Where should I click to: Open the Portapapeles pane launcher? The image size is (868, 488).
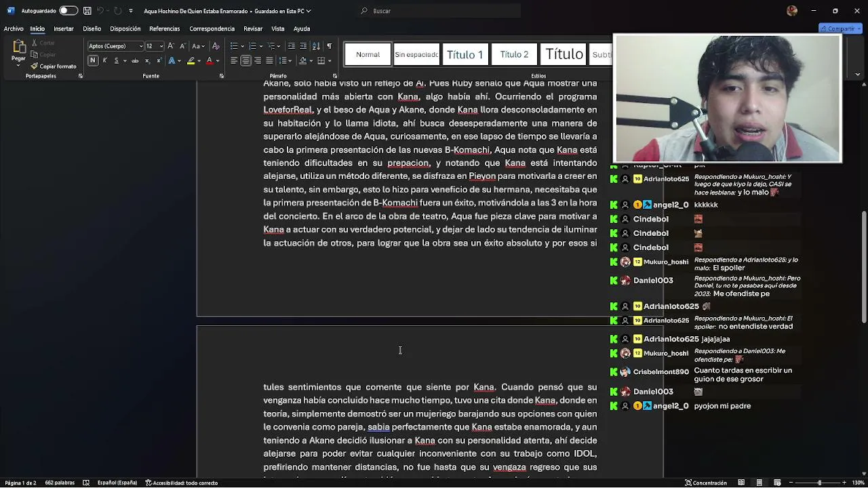click(81, 76)
